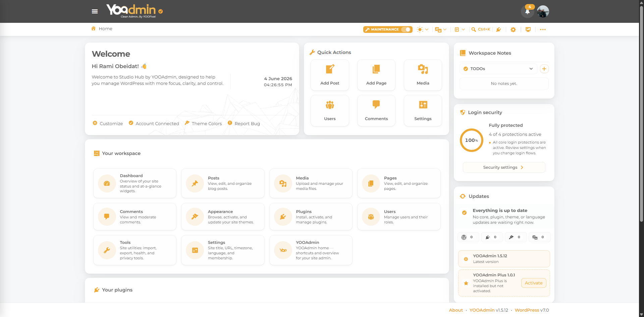Image resolution: width=644 pixels, height=317 pixels.
Task: Click the theme updates count chip
Action: coord(516,237)
